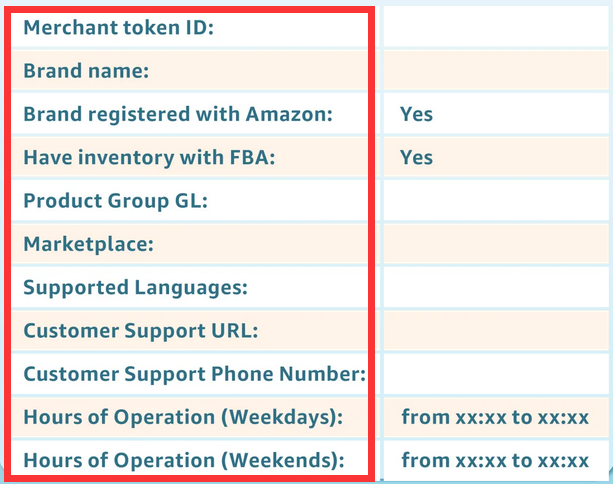Screen dimensions: 613x484
Task: Select the Customer Support URL label
Action: click(x=141, y=331)
